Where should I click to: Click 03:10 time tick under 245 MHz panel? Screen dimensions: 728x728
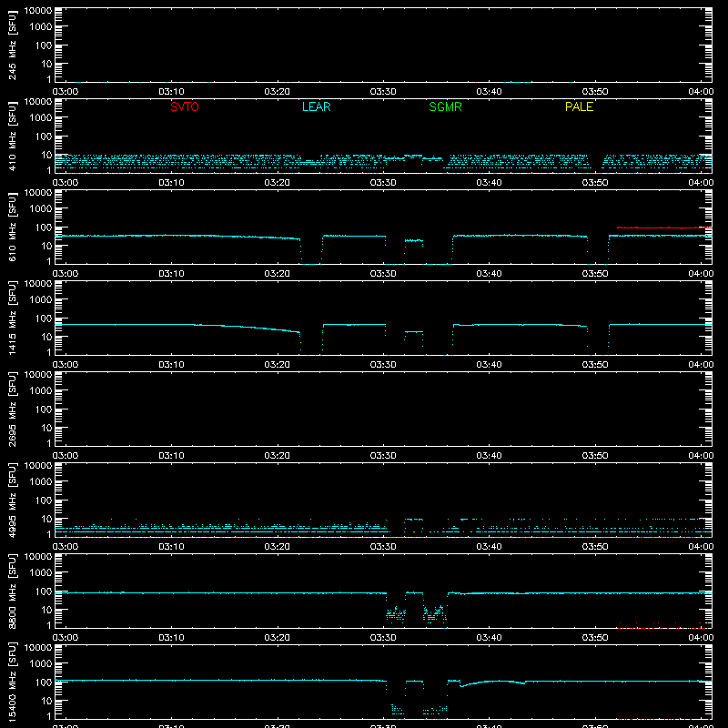point(171,92)
